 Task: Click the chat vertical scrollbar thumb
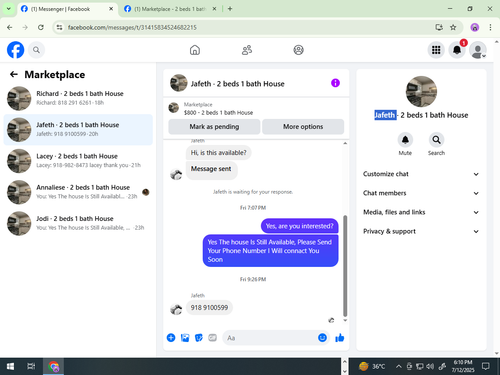[x=345, y=266]
